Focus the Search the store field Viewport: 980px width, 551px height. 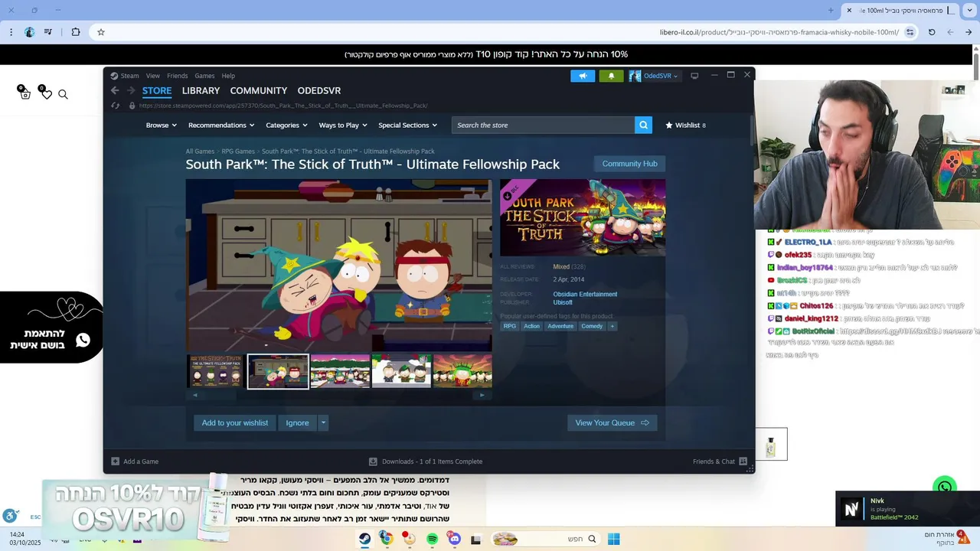543,125
